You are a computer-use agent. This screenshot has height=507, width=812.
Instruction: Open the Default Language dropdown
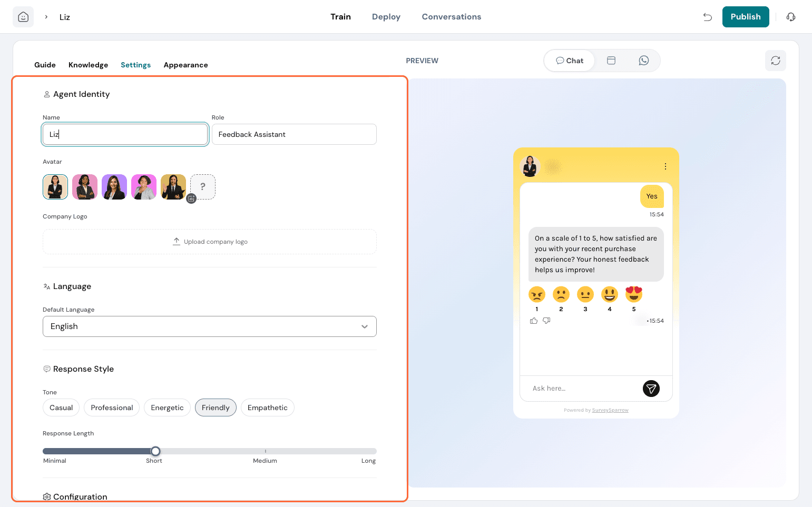coord(209,326)
